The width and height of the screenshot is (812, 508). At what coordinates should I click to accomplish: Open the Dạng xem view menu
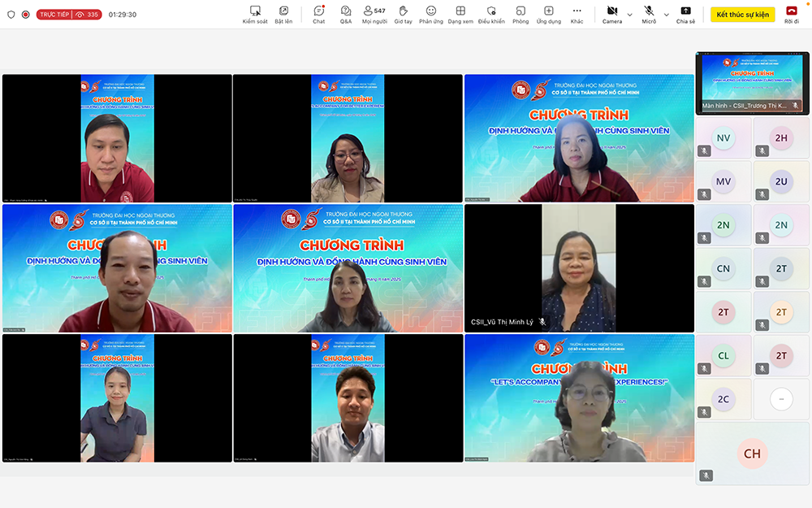(461, 14)
